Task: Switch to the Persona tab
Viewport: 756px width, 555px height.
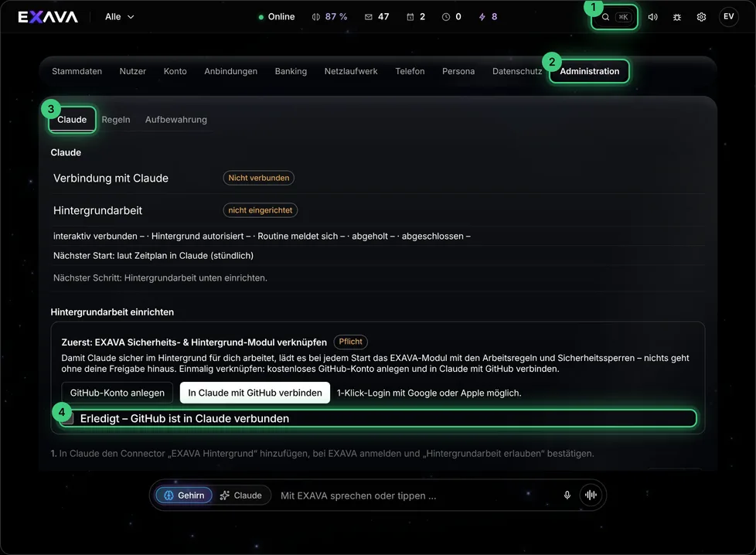Action: 458,71
